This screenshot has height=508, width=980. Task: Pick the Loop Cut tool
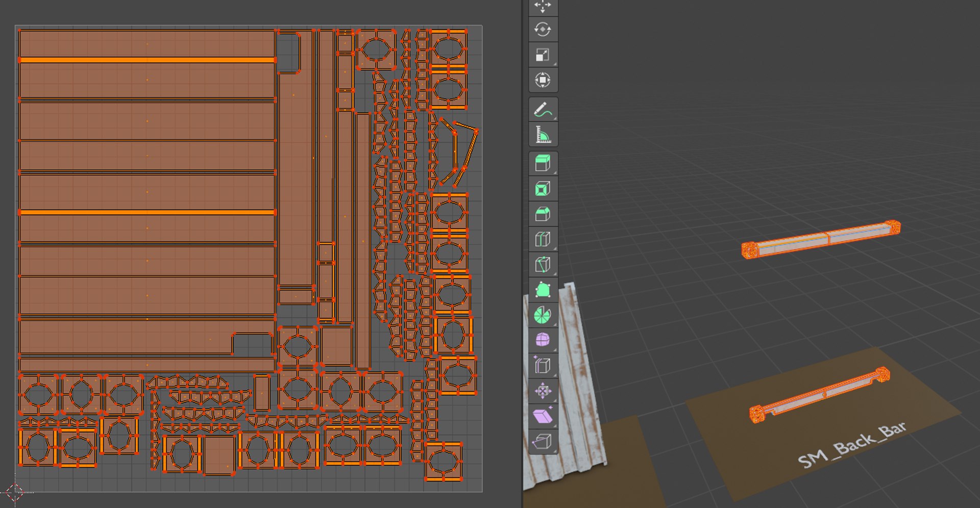[543, 239]
